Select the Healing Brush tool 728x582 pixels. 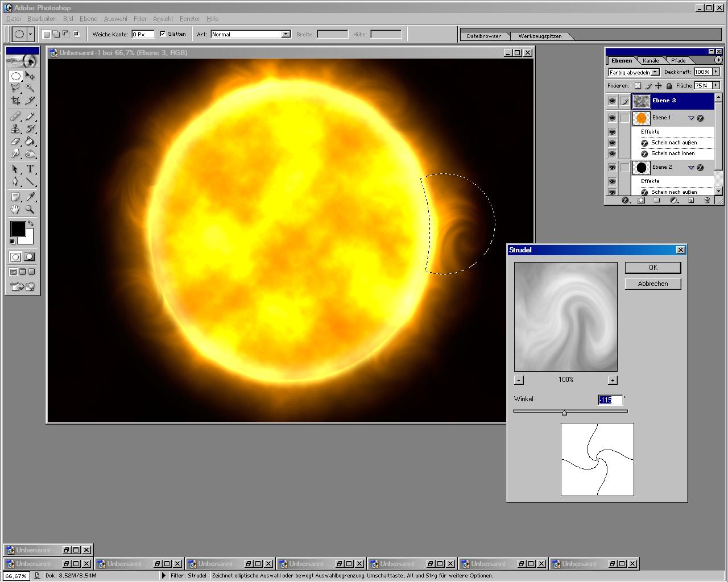16,117
